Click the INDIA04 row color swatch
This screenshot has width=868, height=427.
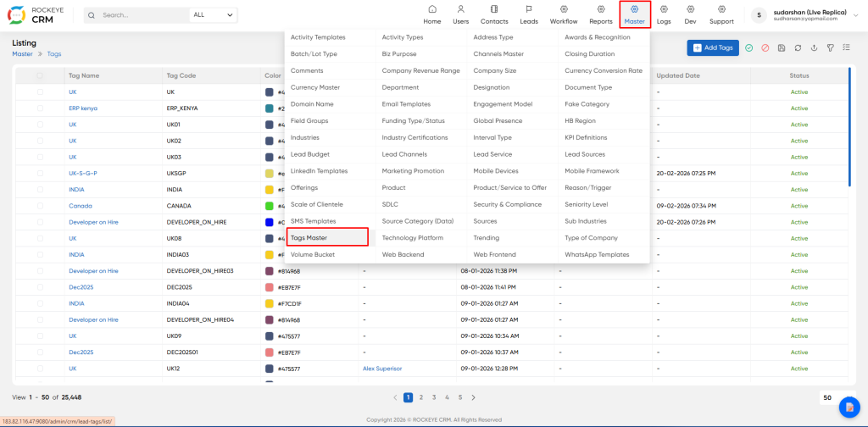(x=270, y=303)
